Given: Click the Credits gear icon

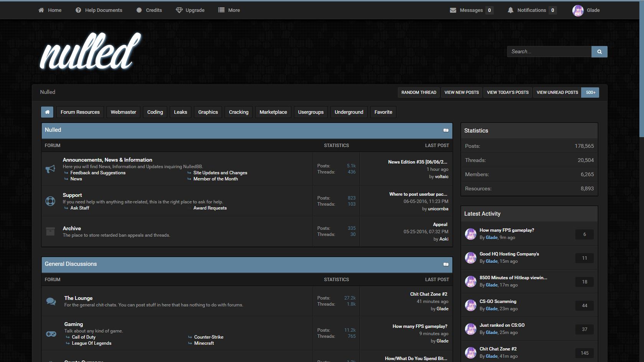Looking at the screenshot, I should coord(139,10).
